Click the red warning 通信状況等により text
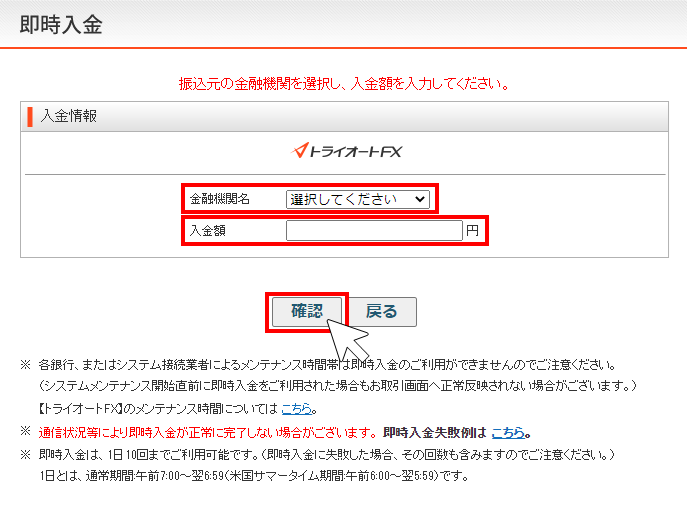This screenshot has width=687, height=507. pos(207,433)
